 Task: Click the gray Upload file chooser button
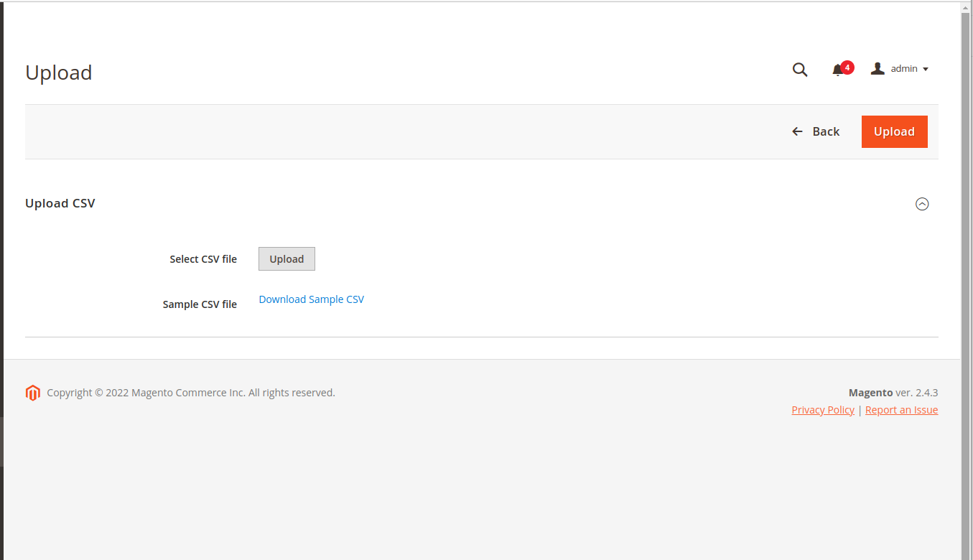coord(287,259)
